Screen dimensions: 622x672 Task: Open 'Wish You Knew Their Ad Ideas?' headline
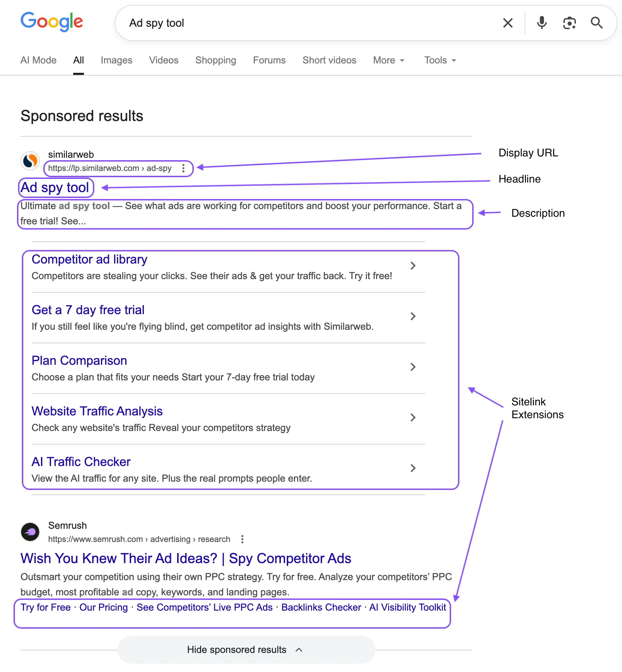click(x=186, y=559)
